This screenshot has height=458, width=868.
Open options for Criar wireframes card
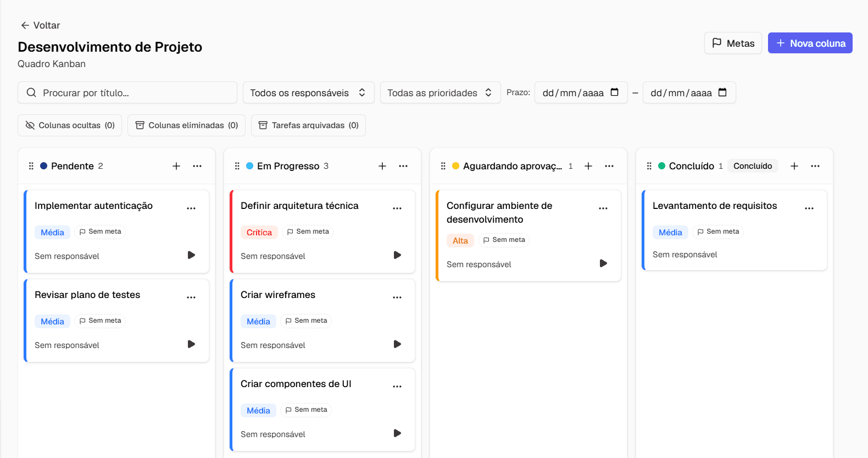pyautogui.click(x=397, y=297)
